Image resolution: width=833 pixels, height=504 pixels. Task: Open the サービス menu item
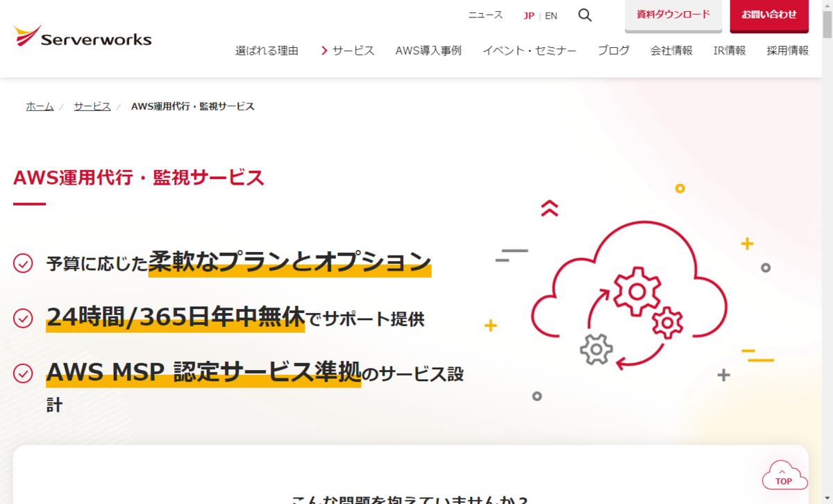(353, 51)
